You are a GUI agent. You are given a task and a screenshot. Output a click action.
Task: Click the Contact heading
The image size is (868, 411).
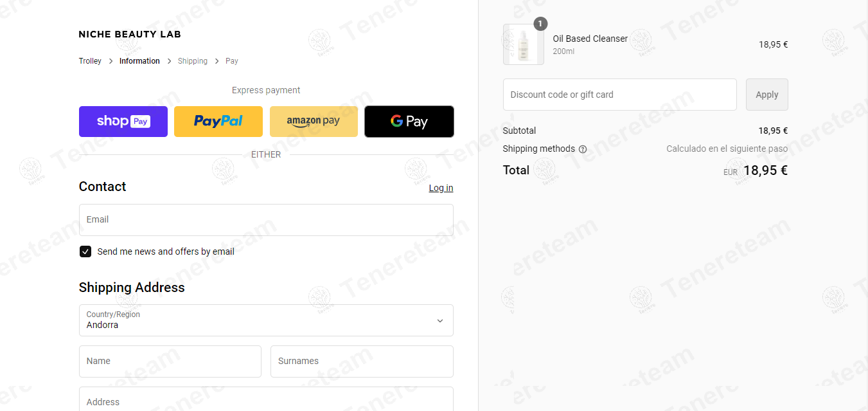tap(102, 187)
